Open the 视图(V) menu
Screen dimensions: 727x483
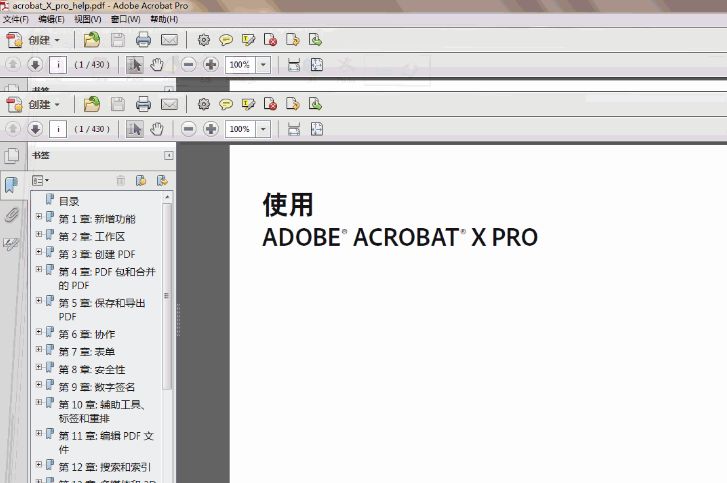point(88,19)
